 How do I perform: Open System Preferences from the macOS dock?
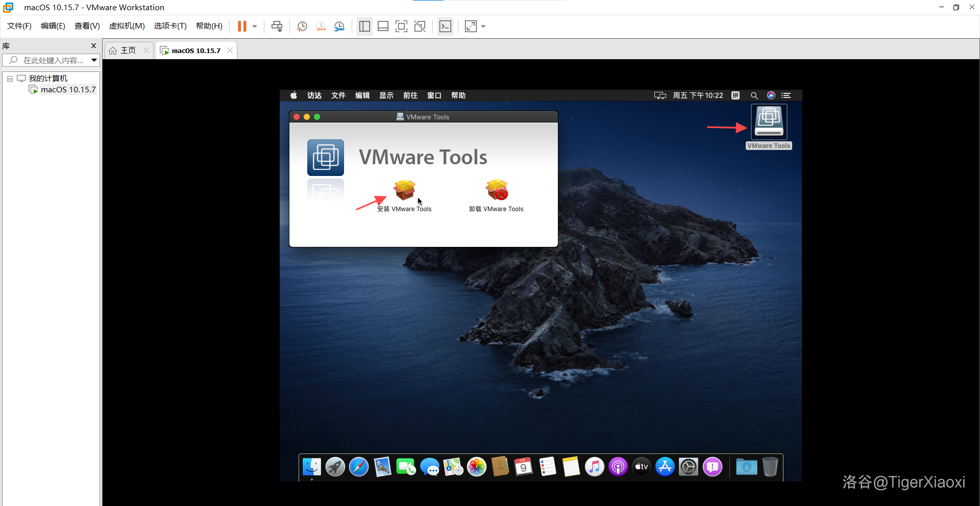point(688,467)
